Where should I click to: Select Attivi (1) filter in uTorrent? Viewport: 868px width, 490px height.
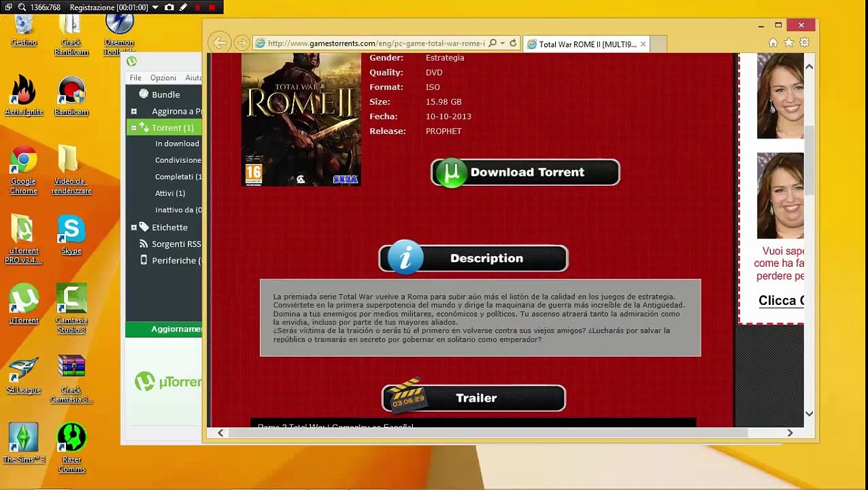[170, 193]
